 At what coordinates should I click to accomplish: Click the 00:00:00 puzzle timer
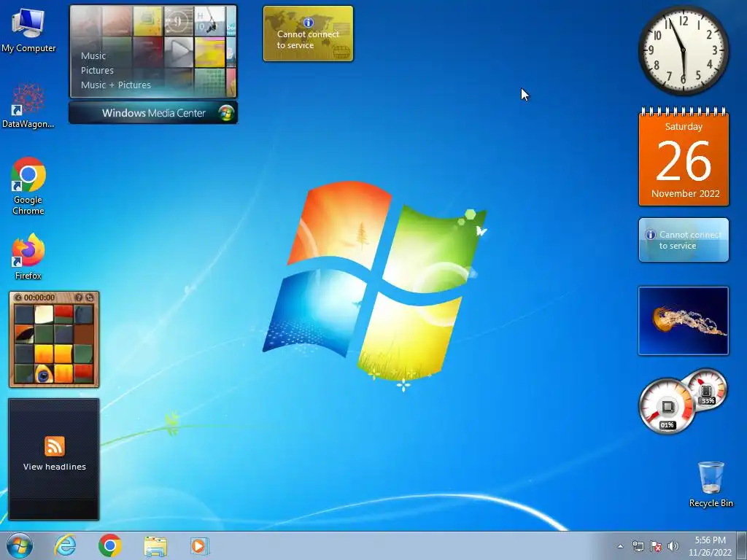(39, 297)
